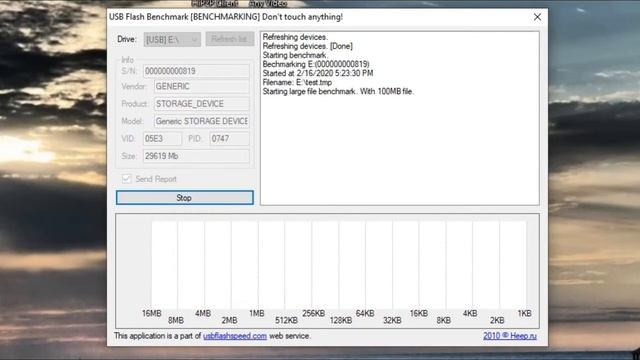Image resolution: width=640 pixels, height=360 pixels.
Task: Toggle the Send Report checkbox
Action: pos(127,179)
